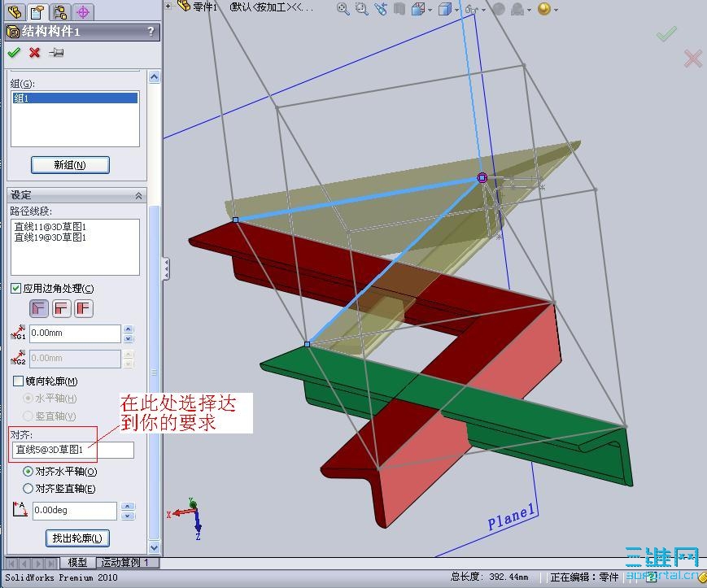Open the DimXpertManager tab
Screen dimensions: 707x588
(82, 11)
